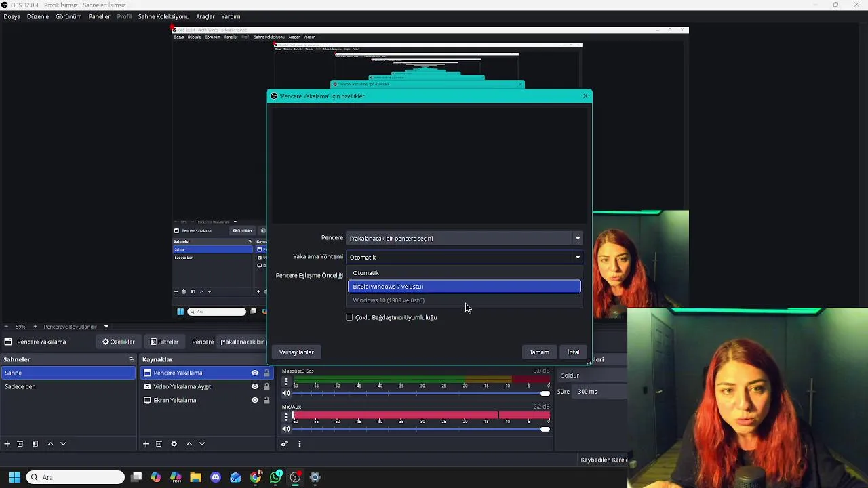Open File Explorer from the taskbar
The image size is (868, 488).
pyautogui.click(x=196, y=477)
